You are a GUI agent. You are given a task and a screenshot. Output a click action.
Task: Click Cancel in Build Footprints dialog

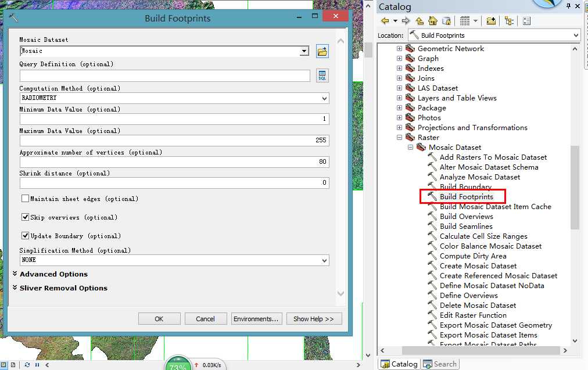click(206, 319)
